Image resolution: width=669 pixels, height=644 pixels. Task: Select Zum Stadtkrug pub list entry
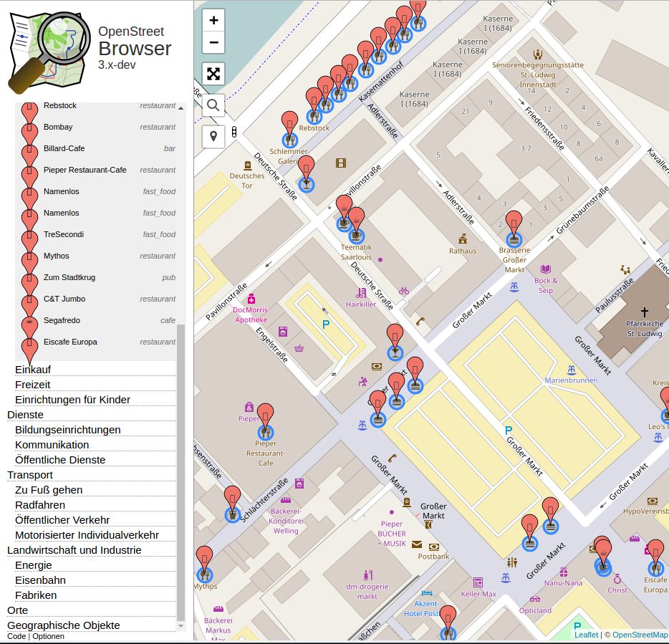coord(69,277)
